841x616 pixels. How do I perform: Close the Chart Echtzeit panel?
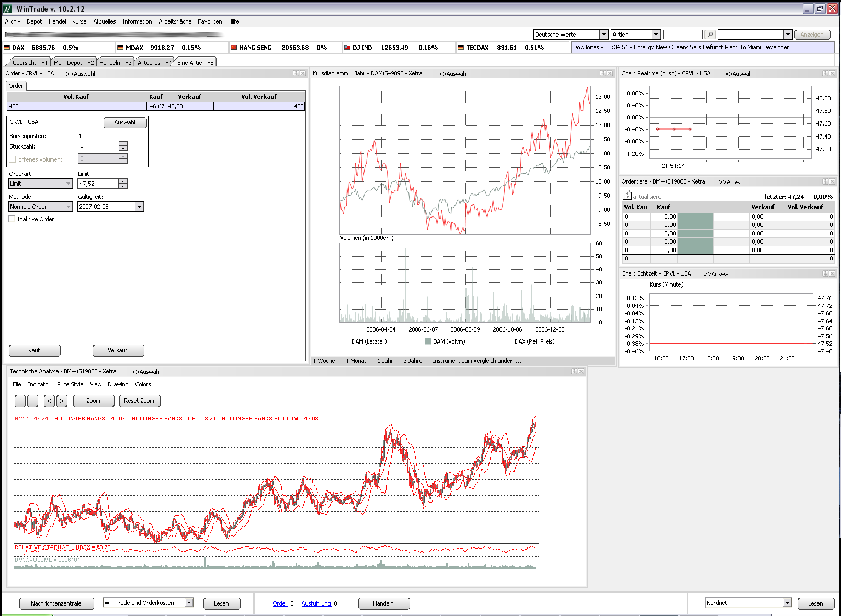[832, 273]
